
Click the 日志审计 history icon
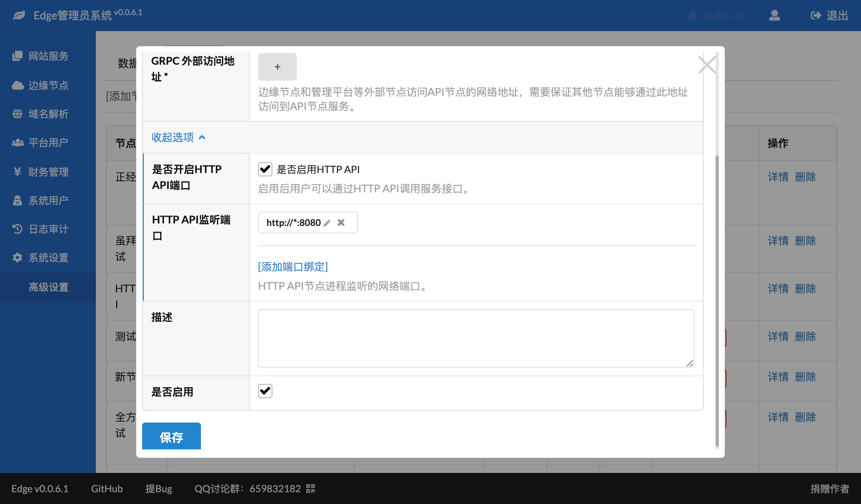(x=17, y=229)
